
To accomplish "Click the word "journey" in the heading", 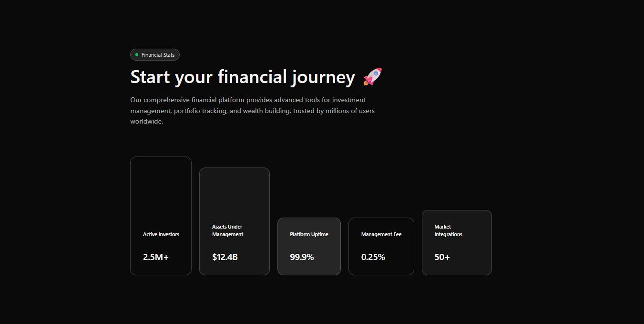I will [323, 77].
